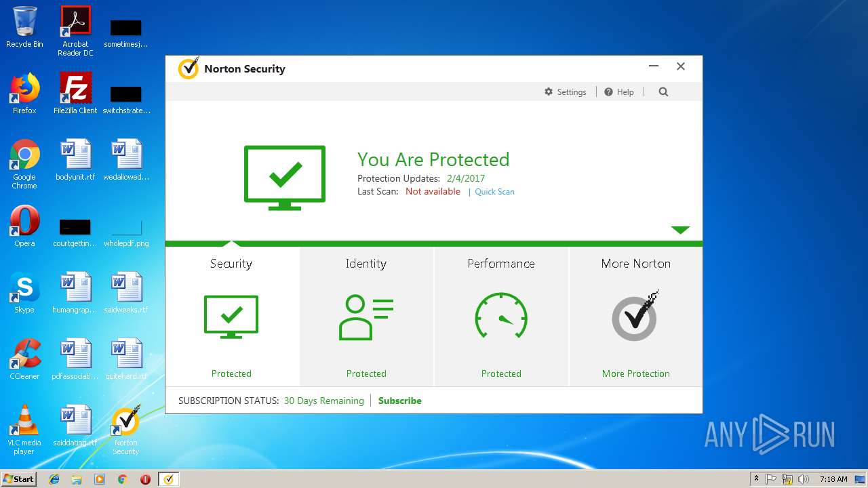Open Norton Settings gear
The width and height of the screenshot is (868, 488).
(565, 92)
